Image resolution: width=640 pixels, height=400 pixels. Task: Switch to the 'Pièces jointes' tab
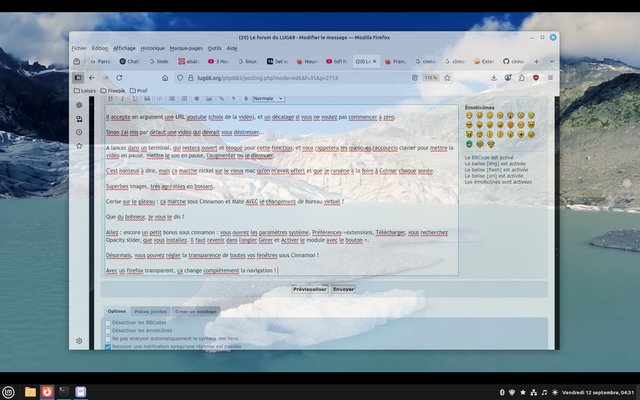(151, 312)
